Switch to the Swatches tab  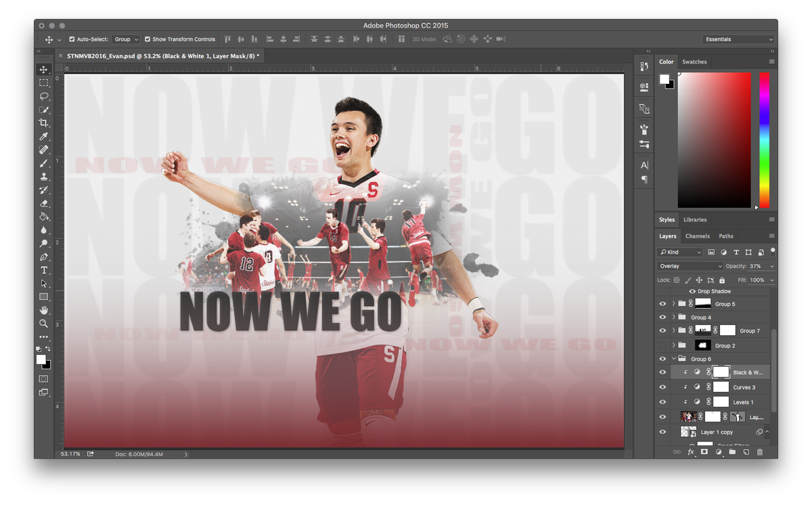[694, 62]
